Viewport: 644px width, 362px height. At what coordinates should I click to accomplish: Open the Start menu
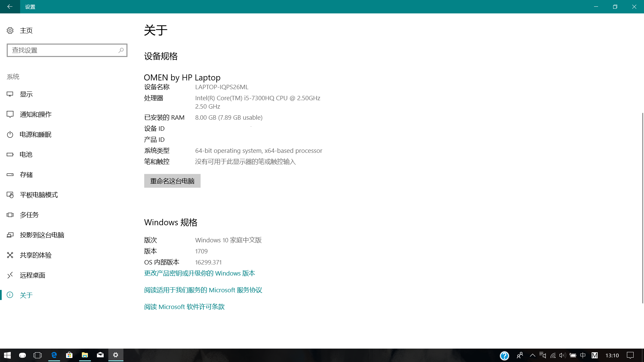(7, 355)
